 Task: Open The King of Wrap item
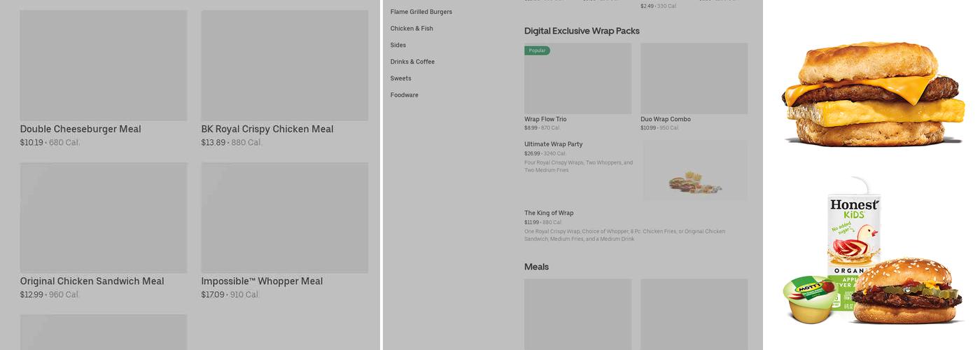point(549,213)
